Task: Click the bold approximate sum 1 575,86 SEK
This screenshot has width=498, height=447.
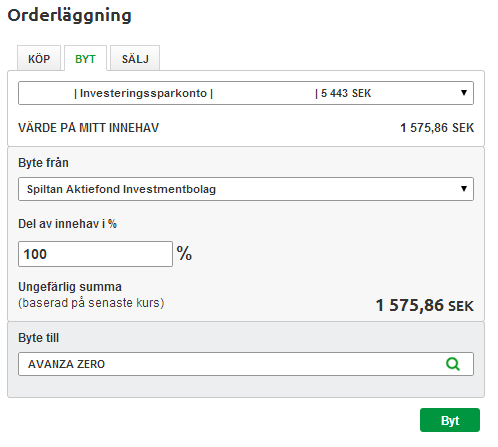Action: (425, 305)
